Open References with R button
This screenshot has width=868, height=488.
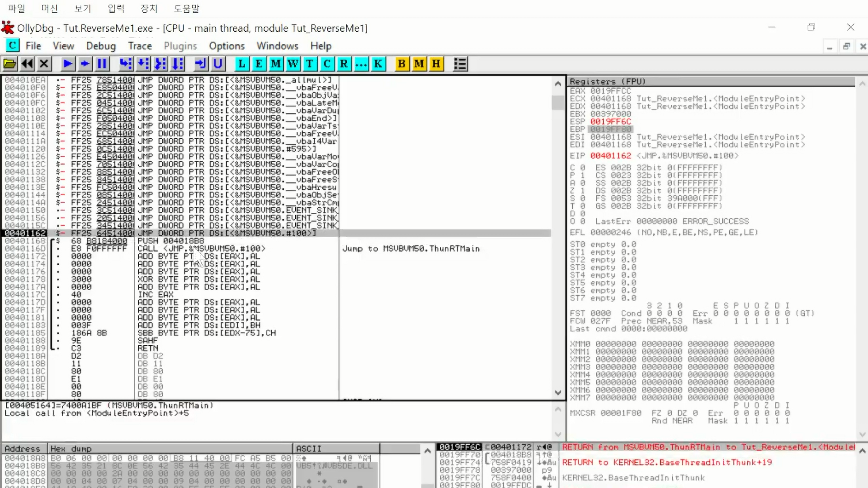pos(344,64)
